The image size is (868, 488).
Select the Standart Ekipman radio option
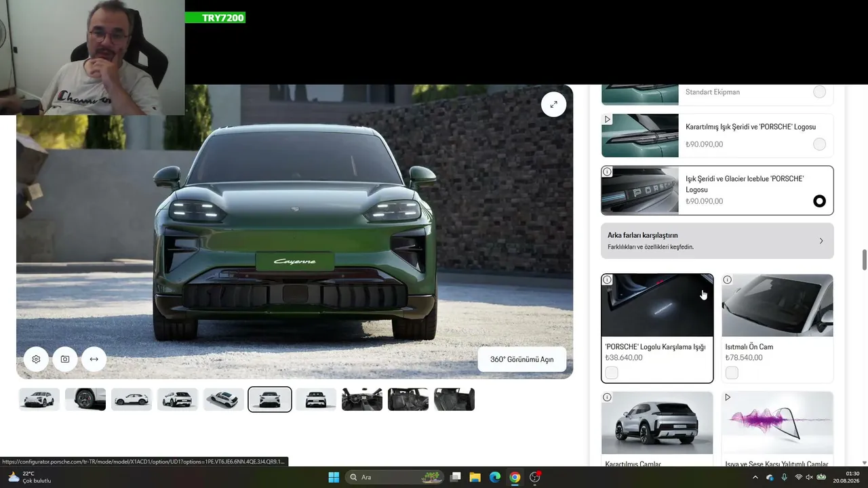point(819,92)
